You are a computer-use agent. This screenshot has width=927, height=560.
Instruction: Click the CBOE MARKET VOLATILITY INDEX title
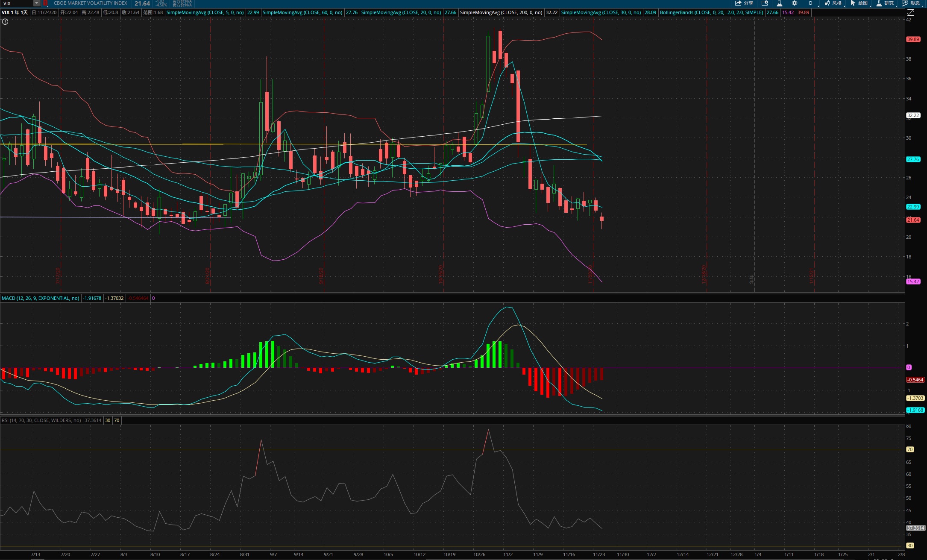(91, 3)
